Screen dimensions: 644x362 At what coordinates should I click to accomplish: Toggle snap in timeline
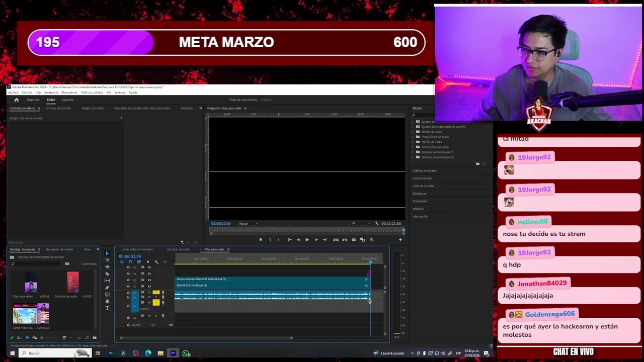(x=130, y=262)
